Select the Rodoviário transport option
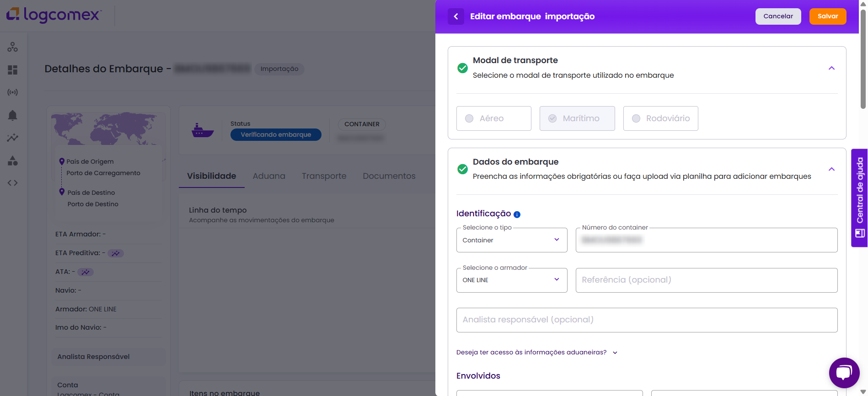Screen dimensions: 868x396 coord(660,118)
